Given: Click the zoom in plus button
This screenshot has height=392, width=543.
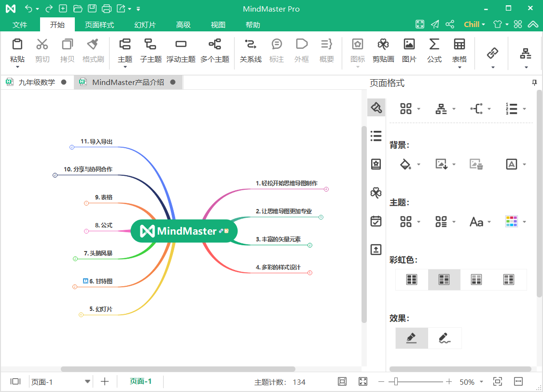Looking at the screenshot, I should point(449,381).
